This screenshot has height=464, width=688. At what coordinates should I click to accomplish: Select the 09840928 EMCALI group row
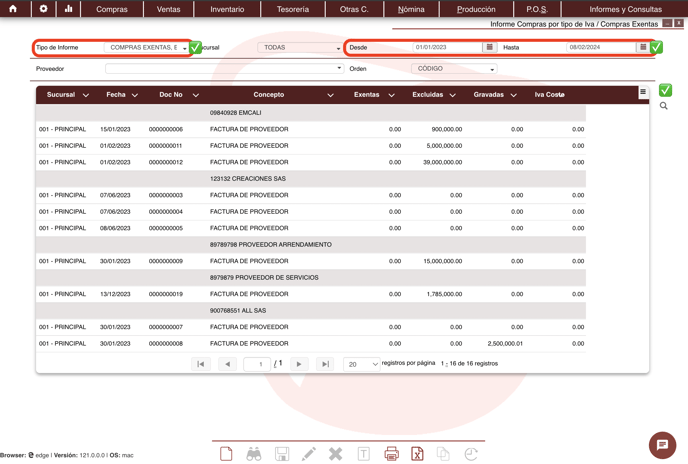click(x=311, y=113)
